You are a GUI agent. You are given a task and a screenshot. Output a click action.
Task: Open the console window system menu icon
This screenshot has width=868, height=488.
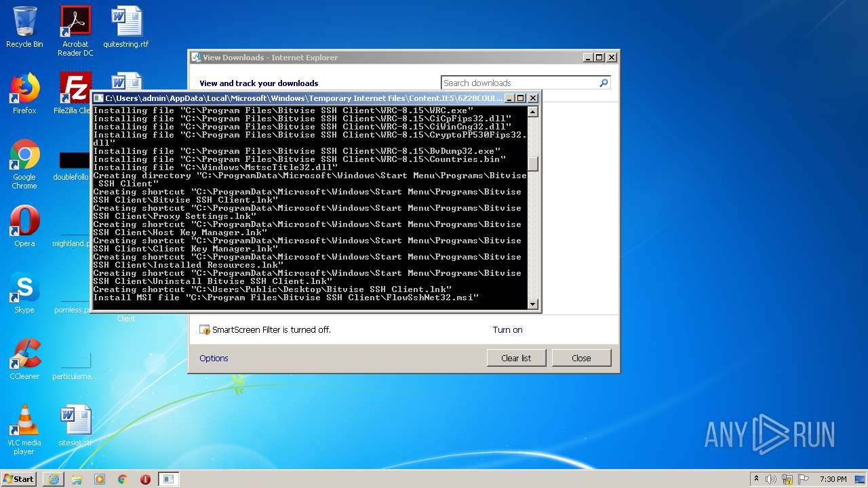click(x=98, y=98)
